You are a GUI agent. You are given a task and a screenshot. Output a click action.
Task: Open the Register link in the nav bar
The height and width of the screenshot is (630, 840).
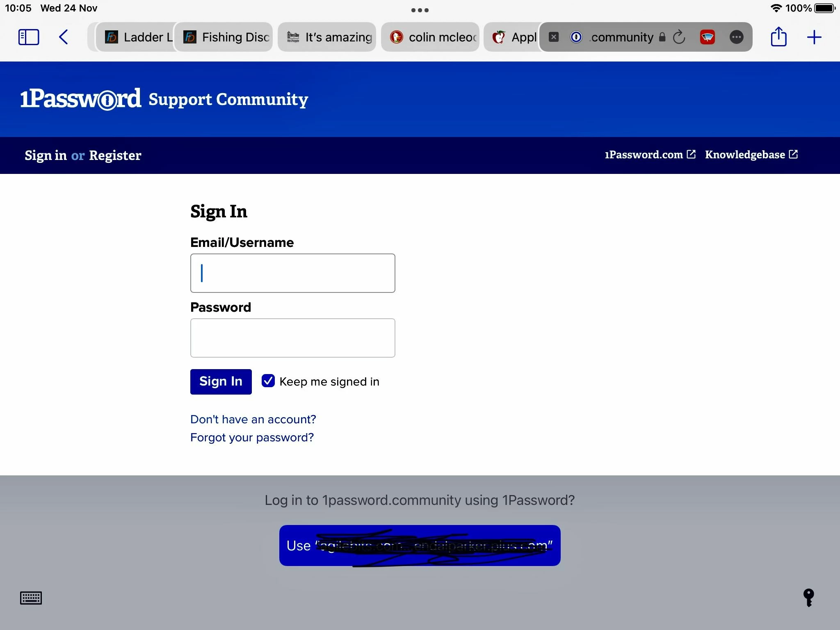[115, 155]
